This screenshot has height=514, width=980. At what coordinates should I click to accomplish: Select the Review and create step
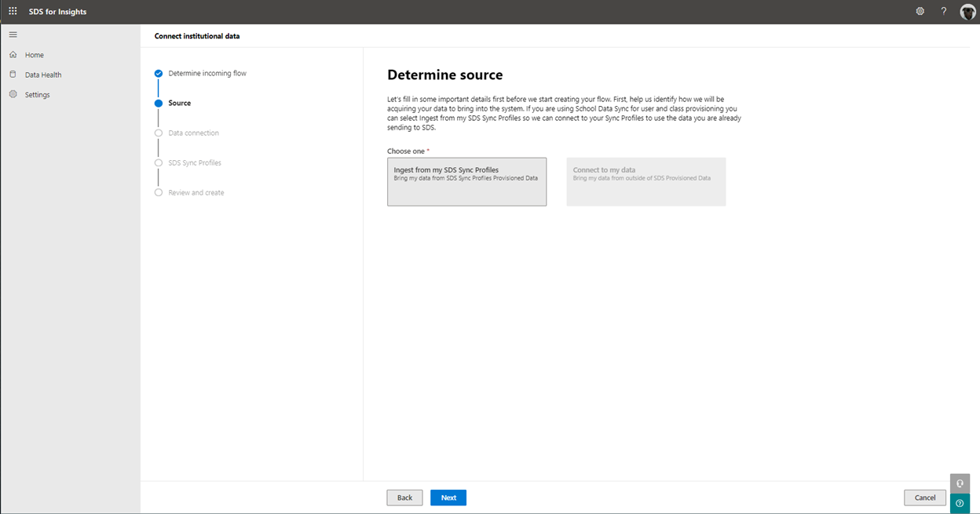pos(196,192)
